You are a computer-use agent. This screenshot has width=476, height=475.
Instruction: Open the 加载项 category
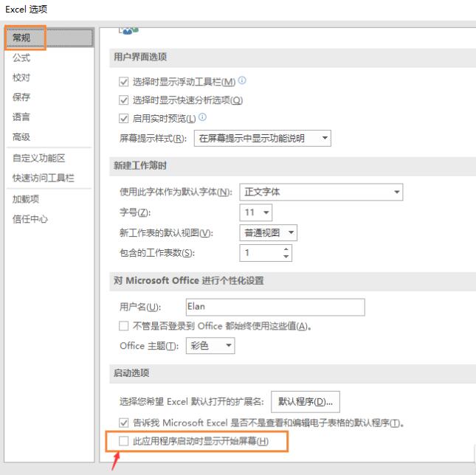click(x=26, y=199)
